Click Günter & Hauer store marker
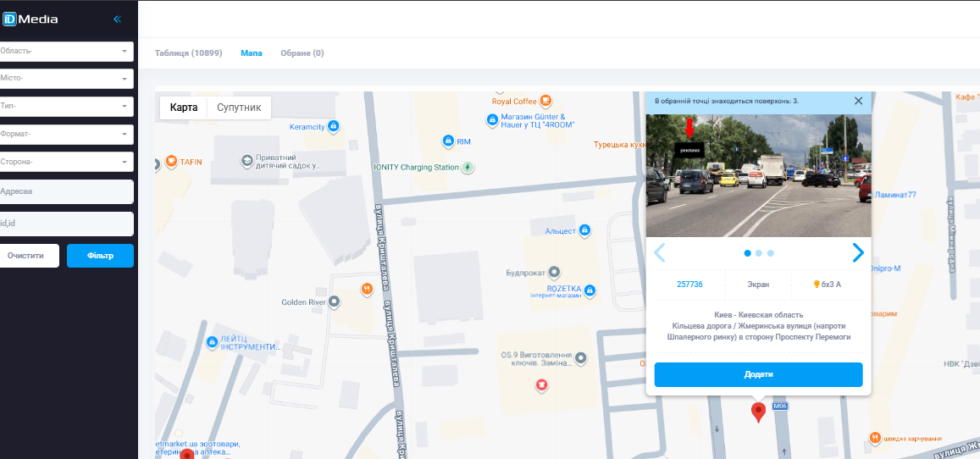 click(x=492, y=119)
